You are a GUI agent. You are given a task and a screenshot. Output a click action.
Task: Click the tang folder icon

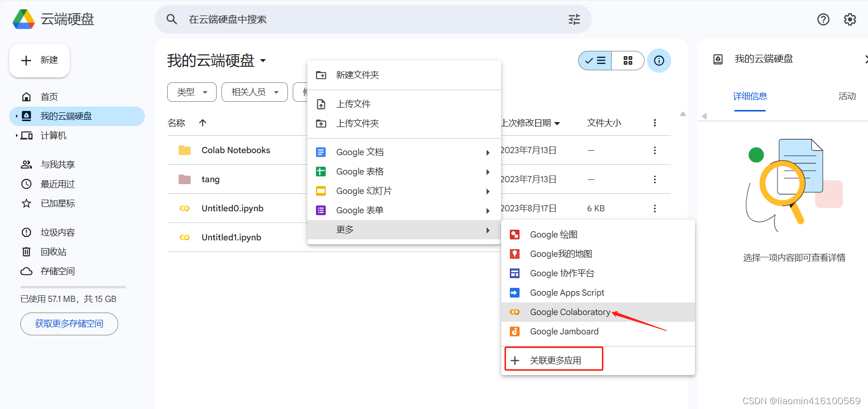[185, 179]
